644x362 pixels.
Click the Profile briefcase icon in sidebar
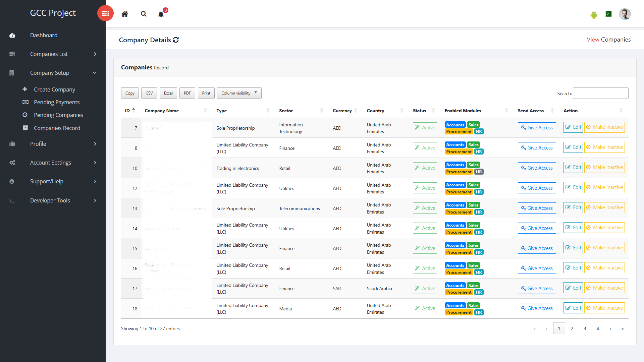[12, 144]
